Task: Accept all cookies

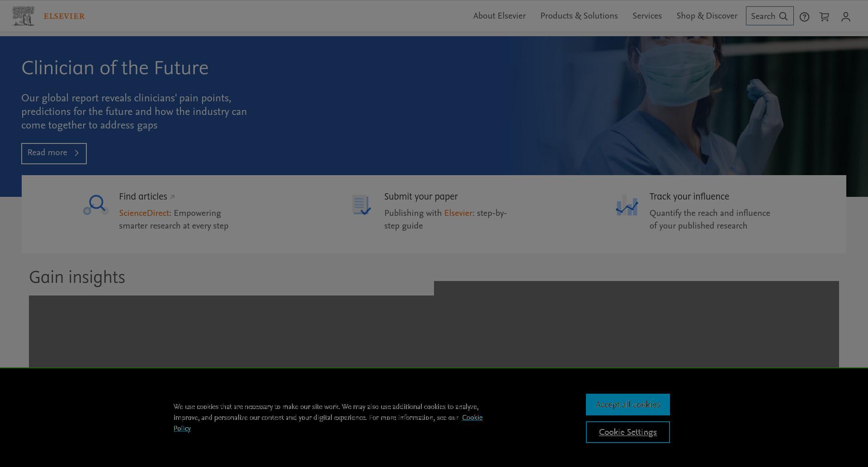Action: 627,405
